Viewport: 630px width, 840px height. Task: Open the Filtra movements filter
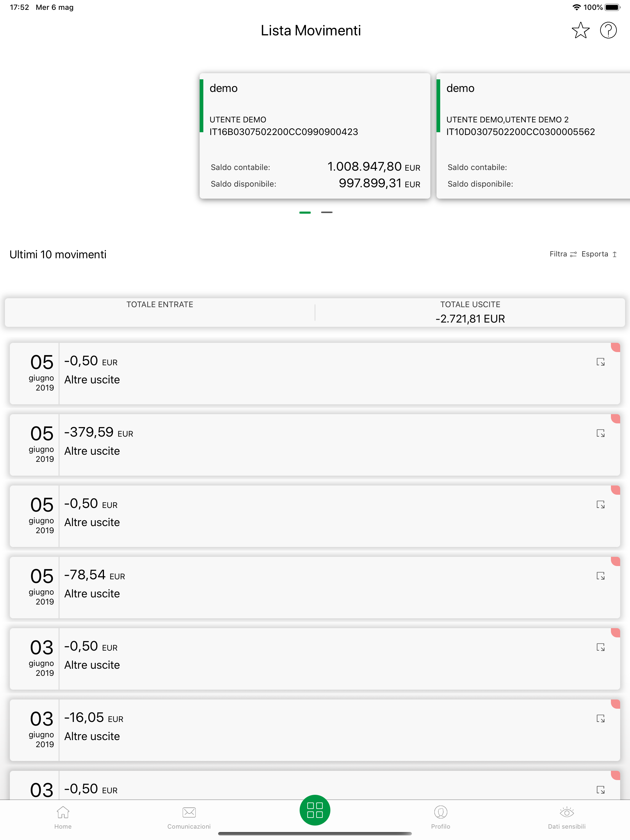tap(563, 254)
